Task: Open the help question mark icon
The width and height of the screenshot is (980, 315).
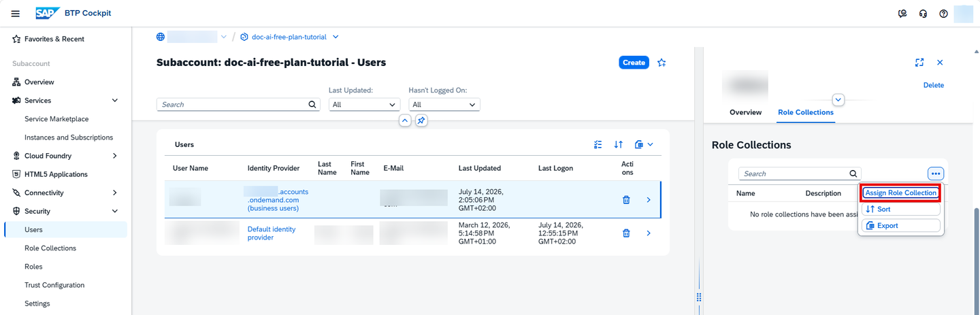Action: (x=943, y=14)
